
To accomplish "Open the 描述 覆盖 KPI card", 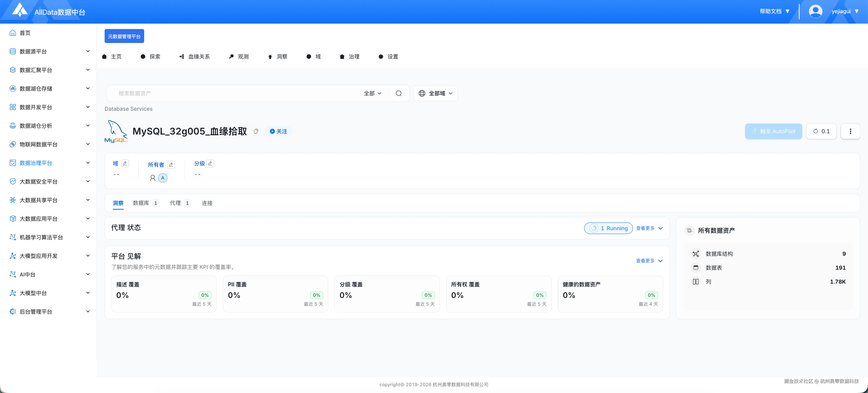I will [164, 294].
